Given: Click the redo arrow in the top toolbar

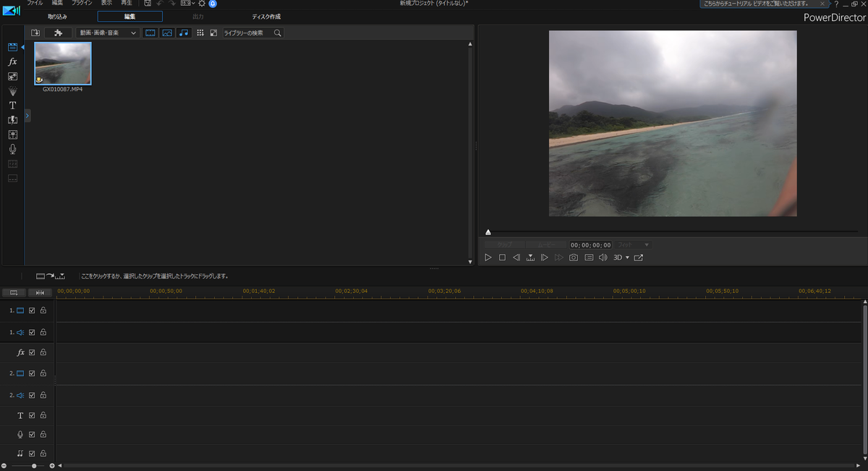Looking at the screenshot, I should 171,4.
